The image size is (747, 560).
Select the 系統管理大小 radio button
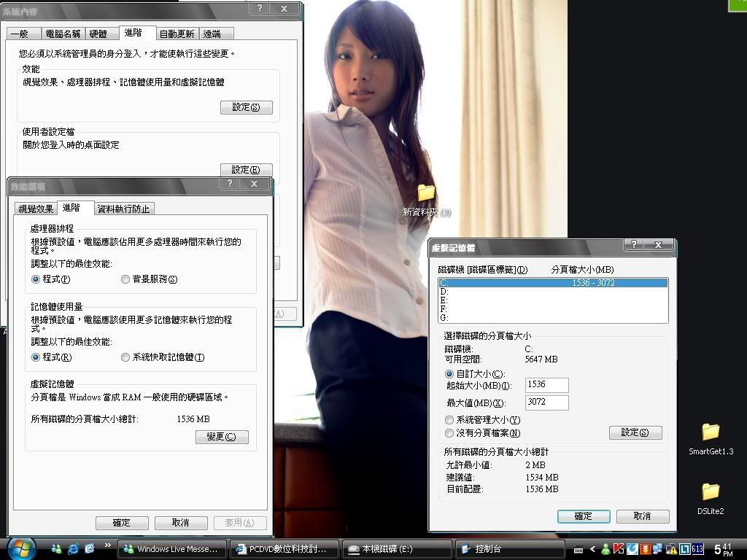[x=449, y=420]
